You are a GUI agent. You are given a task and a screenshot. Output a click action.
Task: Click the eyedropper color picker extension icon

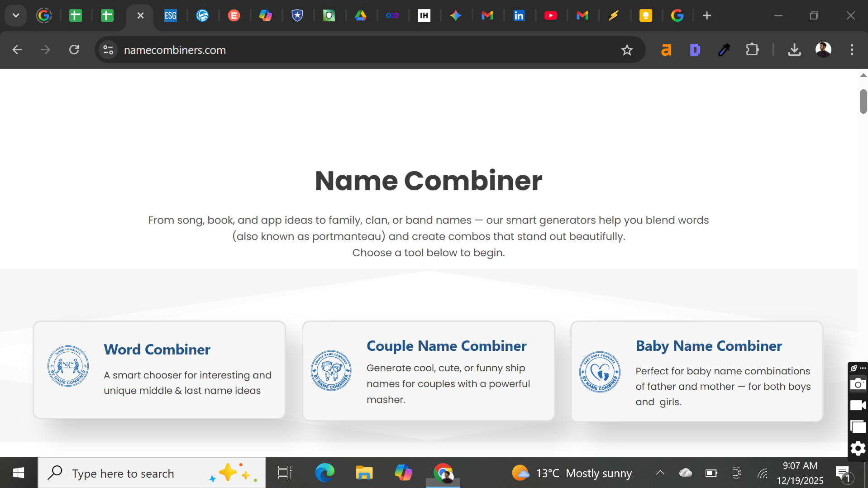(724, 50)
